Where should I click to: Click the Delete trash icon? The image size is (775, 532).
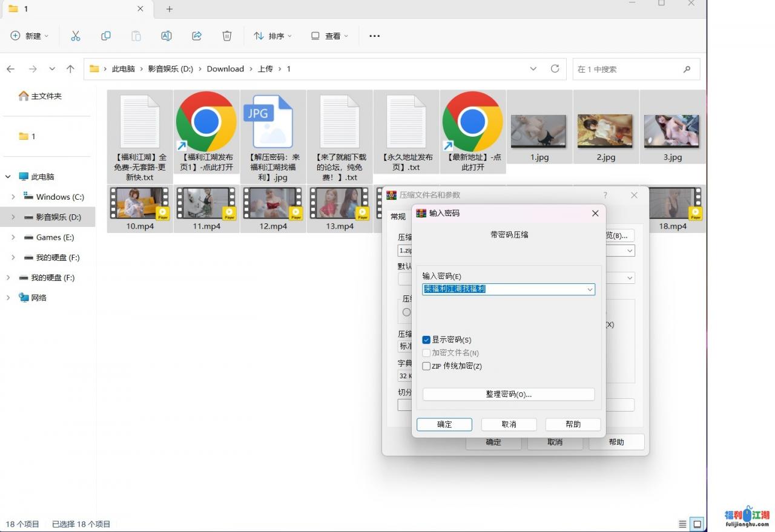227,36
